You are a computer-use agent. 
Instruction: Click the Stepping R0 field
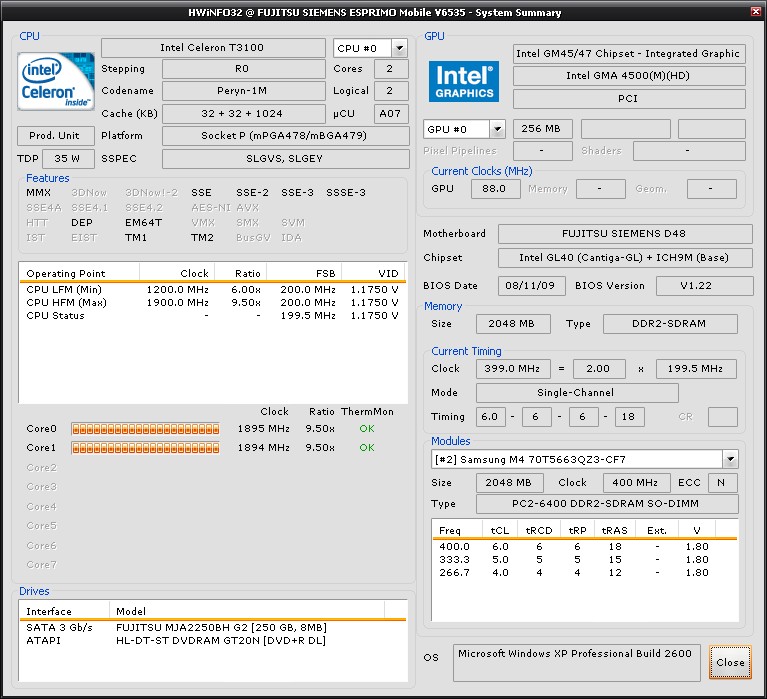[x=244, y=69]
